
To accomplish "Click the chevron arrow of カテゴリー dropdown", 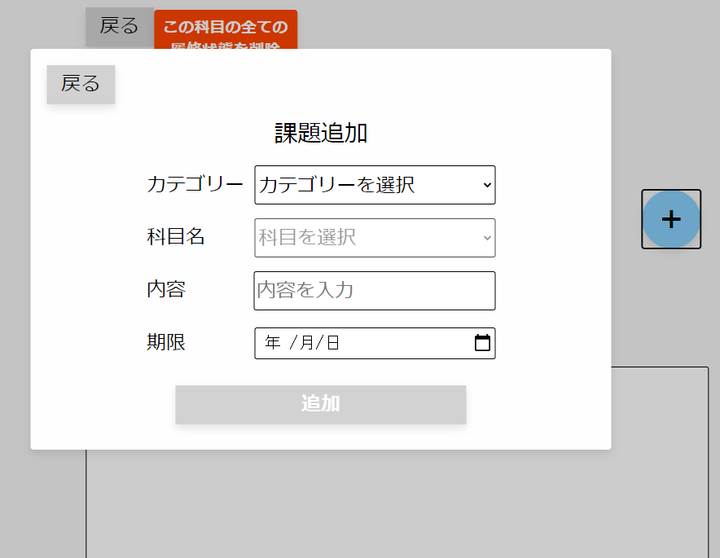I will (487, 185).
